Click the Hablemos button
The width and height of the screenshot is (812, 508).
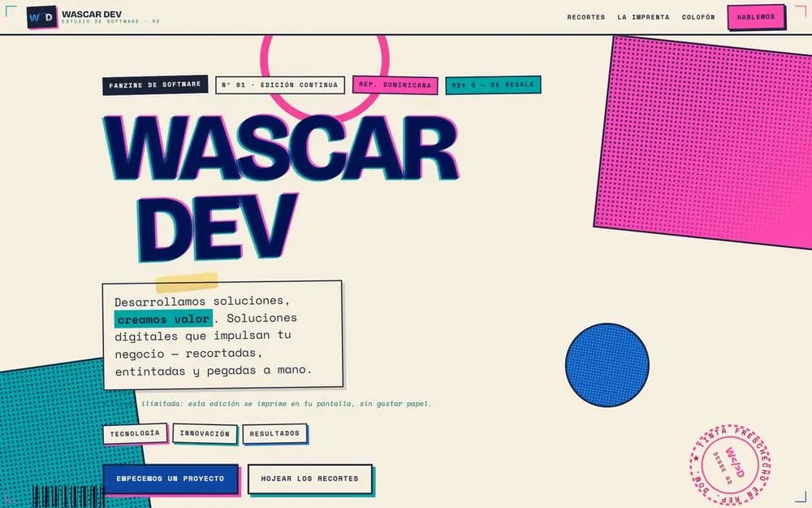(x=756, y=17)
